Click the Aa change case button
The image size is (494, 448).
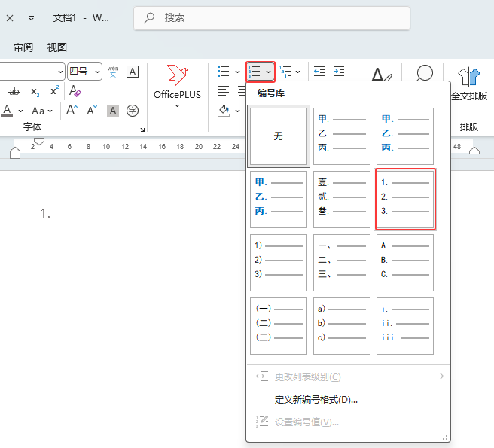pos(38,111)
